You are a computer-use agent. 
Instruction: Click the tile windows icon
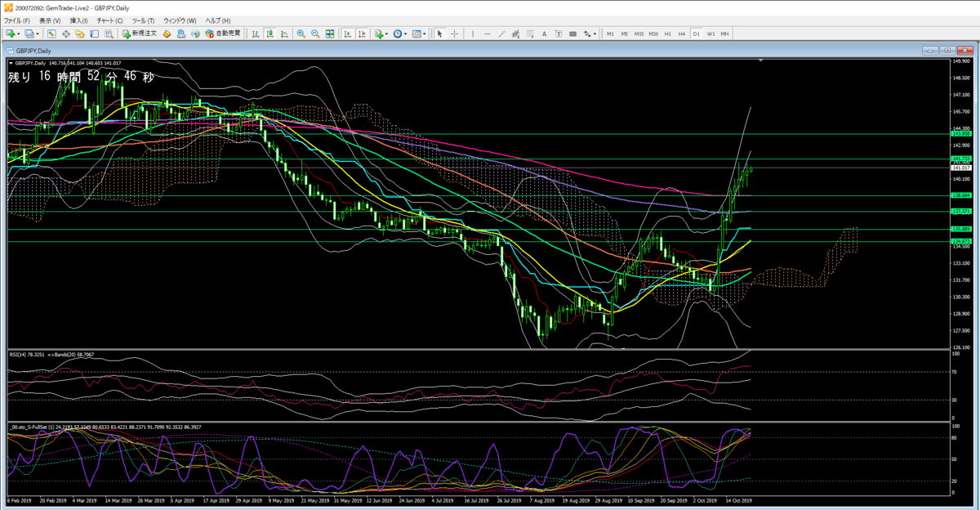[330, 34]
